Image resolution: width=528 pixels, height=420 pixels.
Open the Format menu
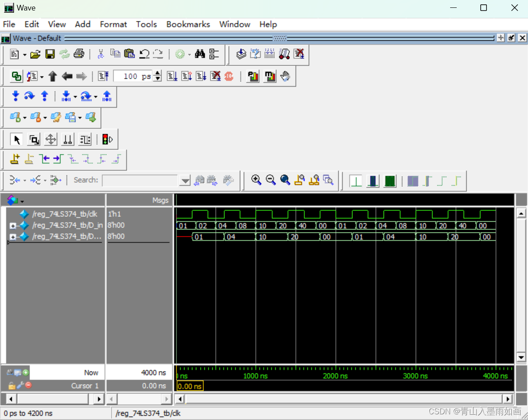click(x=113, y=24)
